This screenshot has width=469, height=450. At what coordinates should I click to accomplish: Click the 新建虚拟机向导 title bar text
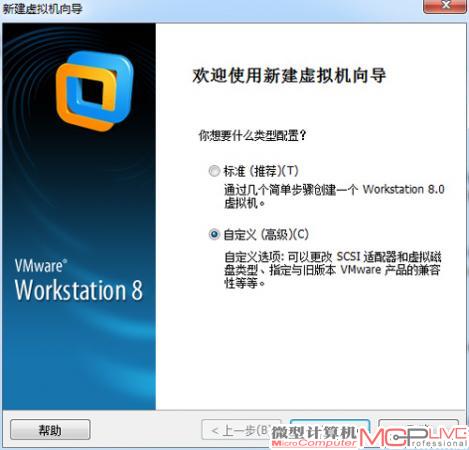43,9
